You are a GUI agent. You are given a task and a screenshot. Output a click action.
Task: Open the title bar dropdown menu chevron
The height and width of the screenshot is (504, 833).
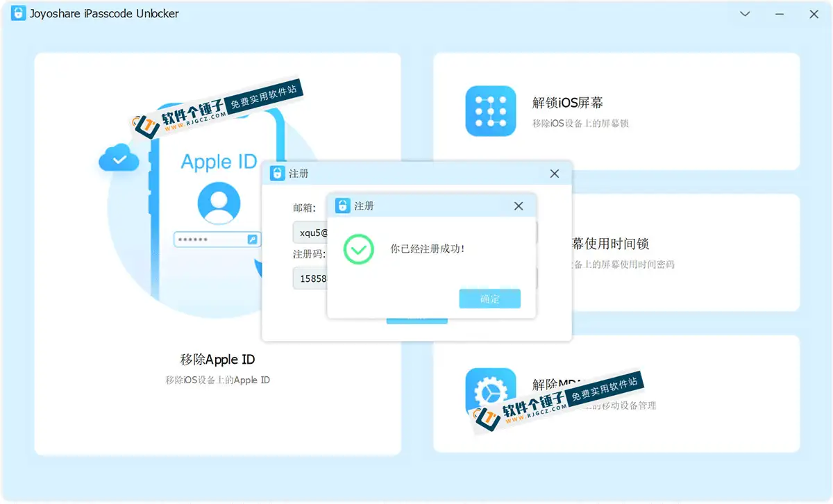tap(745, 14)
